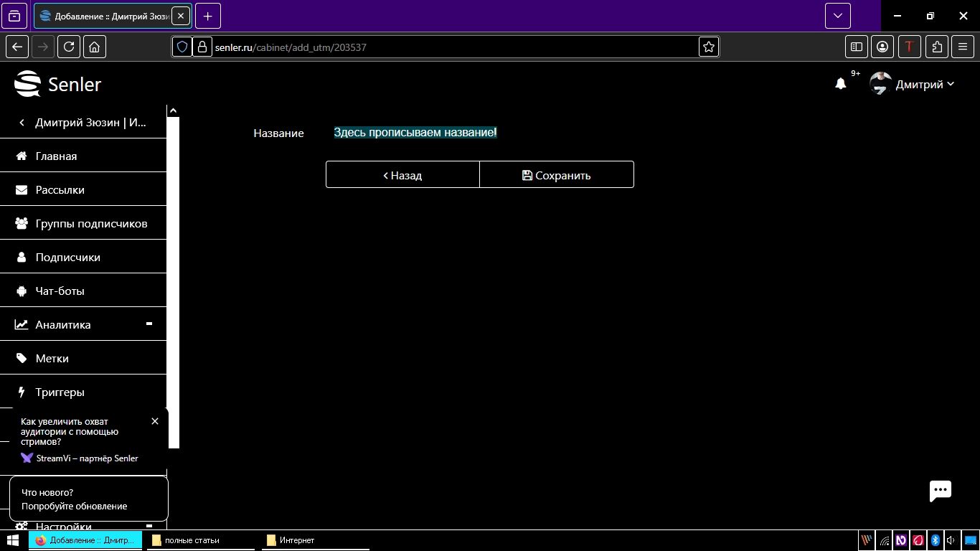Select Группы подписчиков menu item
Viewport: 980px width, 551px height.
(83, 223)
